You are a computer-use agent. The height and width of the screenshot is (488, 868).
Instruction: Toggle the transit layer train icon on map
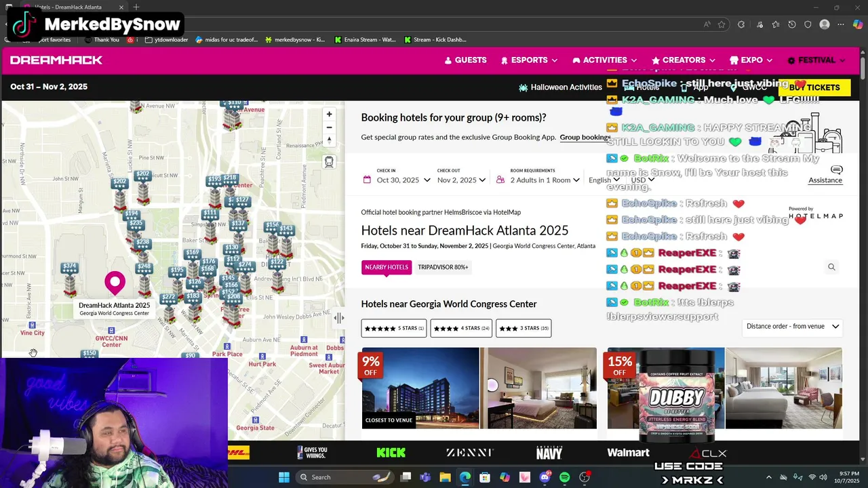pos(329,162)
